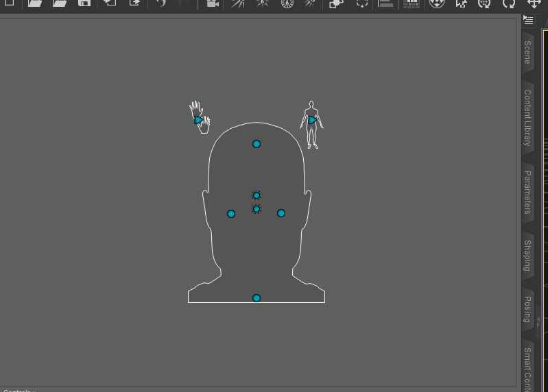Switch to the Shaping tab
548x392 pixels.
527,256
